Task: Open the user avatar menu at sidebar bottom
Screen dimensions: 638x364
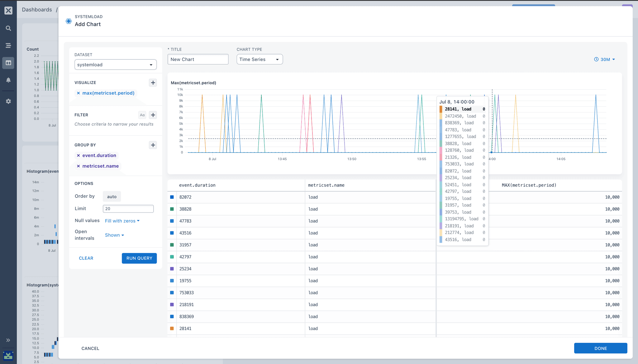Action: coord(8,356)
